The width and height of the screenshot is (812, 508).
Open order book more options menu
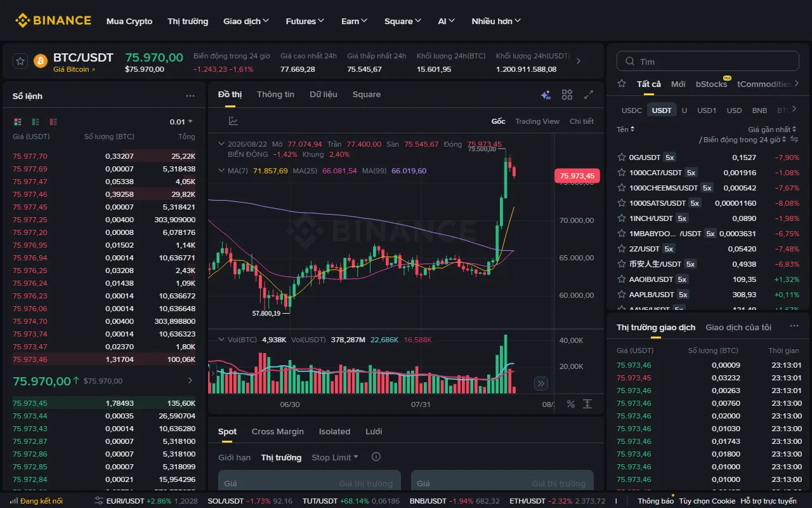[190, 96]
